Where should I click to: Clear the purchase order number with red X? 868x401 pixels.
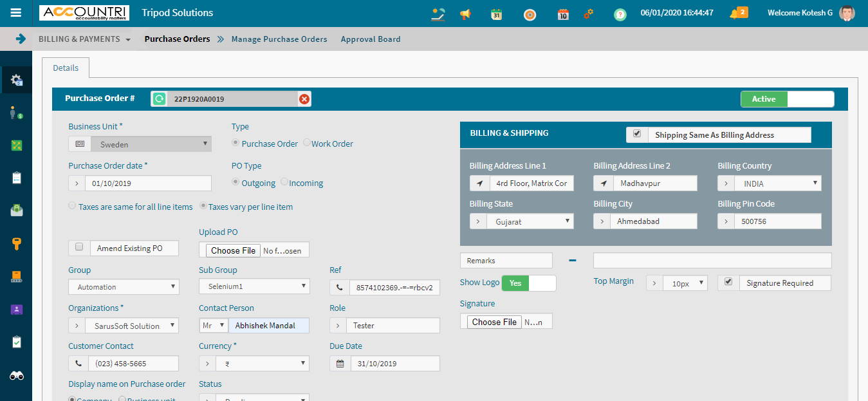click(x=304, y=99)
